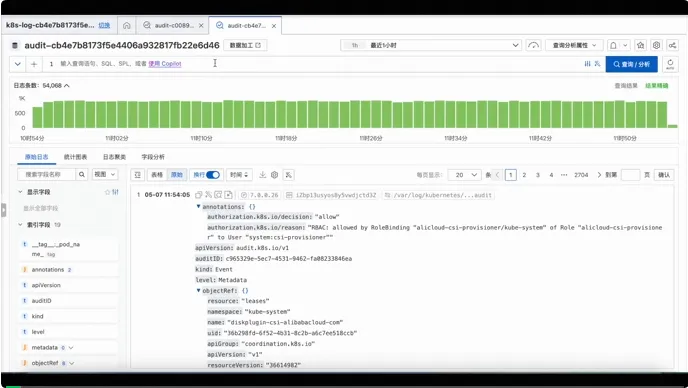Click the share icon at top right
This screenshot has width=688, height=388.
click(x=672, y=45)
